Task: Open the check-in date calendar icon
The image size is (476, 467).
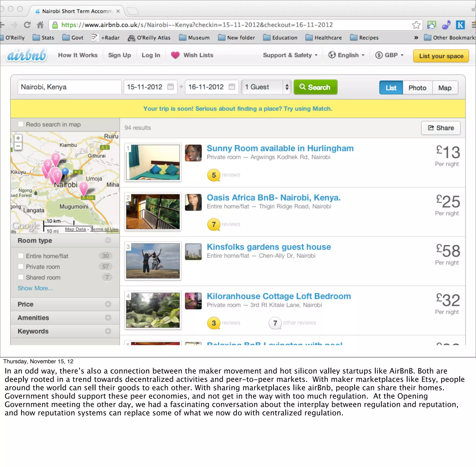Action: pyautogui.click(x=170, y=87)
